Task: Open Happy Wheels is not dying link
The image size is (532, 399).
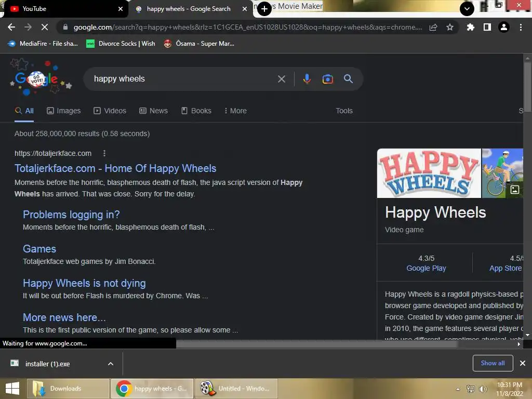Action: coord(84,283)
